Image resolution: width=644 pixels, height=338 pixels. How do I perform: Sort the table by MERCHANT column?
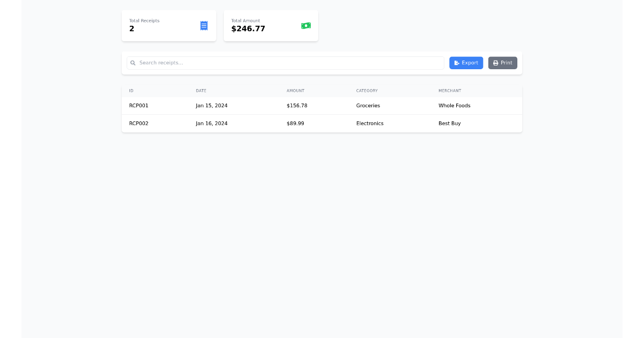(x=450, y=91)
